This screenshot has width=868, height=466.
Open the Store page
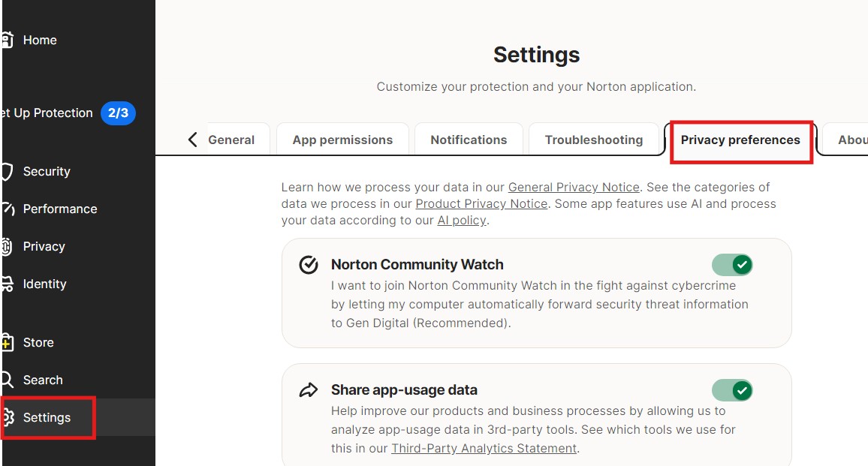coord(38,343)
